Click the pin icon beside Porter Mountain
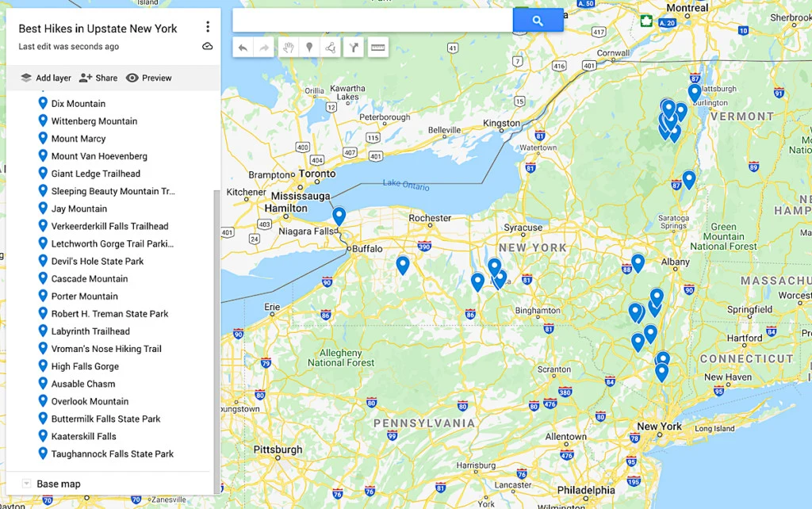This screenshot has width=812, height=509. (x=43, y=296)
